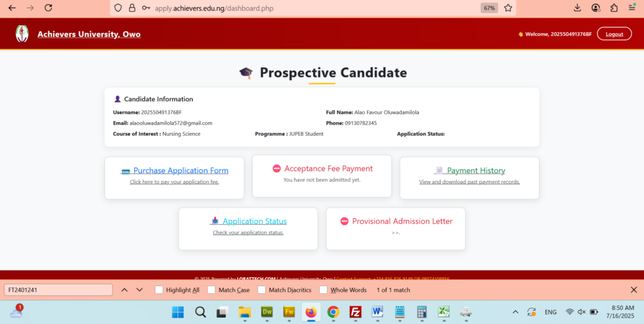Viewport: 644px width, 324px height.
Task: Click the address bar URL
Action: coord(214,8)
